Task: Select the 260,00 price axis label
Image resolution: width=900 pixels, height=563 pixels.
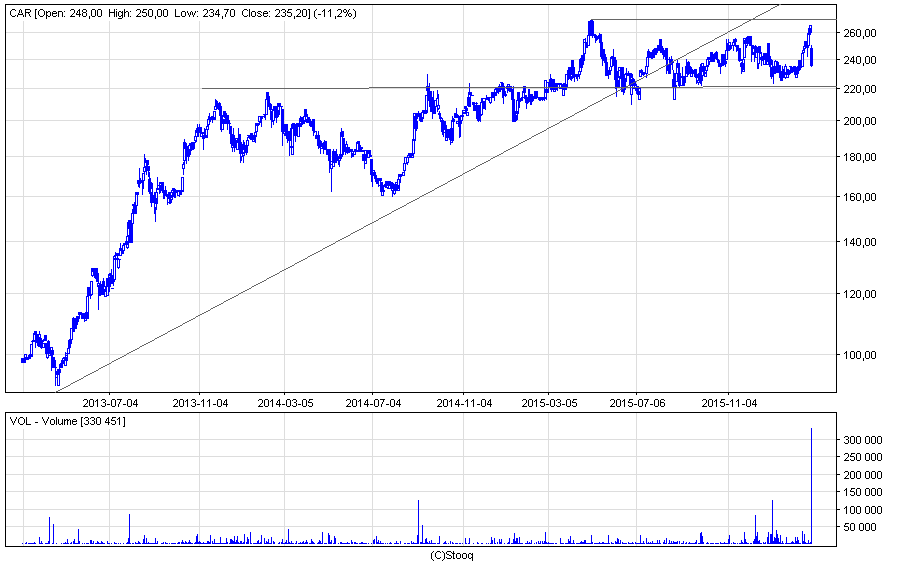Action: point(860,33)
